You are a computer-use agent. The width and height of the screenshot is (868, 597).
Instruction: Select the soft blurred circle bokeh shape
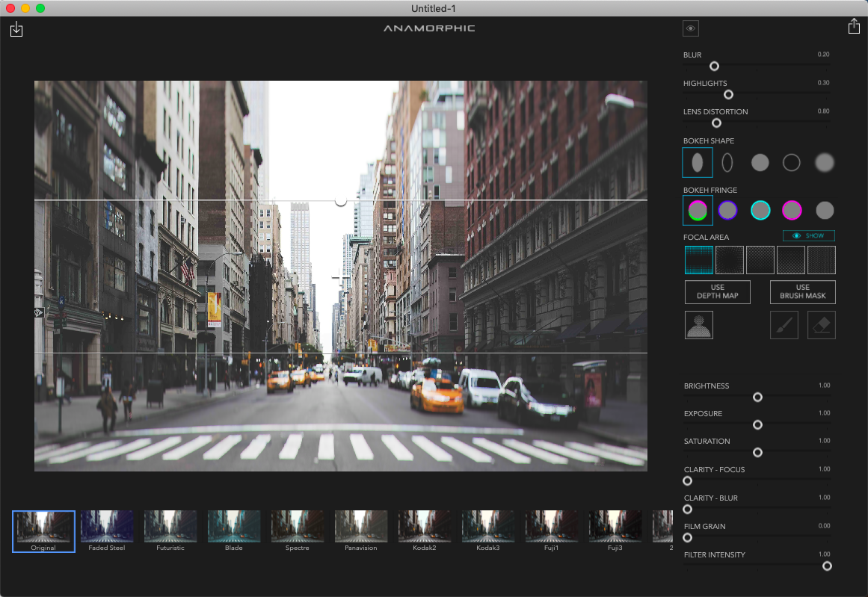824,162
